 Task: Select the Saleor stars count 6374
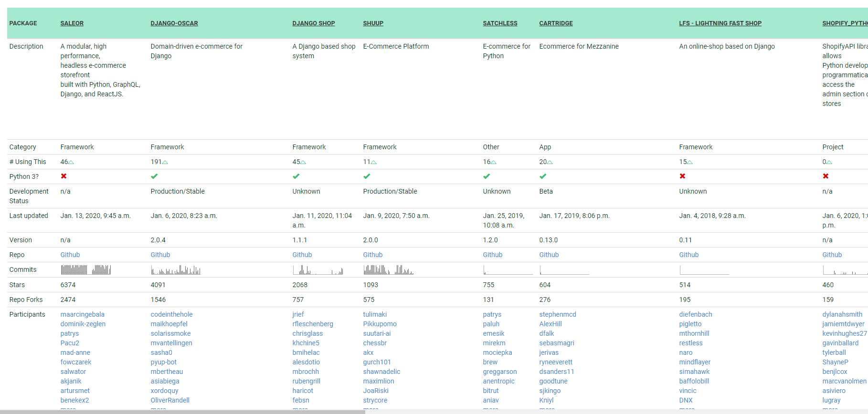pyautogui.click(x=68, y=285)
